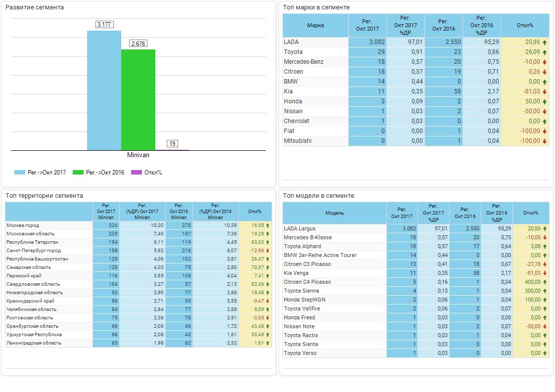This screenshot has width=555, height=392.
Task: Click the 3.177 data label above the blue bar
Action: click(104, 24)
